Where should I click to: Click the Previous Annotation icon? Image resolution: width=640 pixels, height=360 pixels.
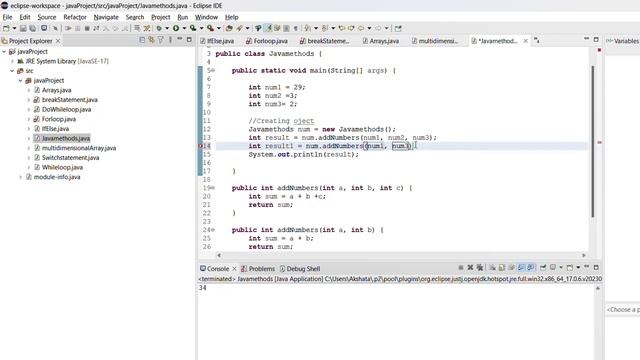324,28
